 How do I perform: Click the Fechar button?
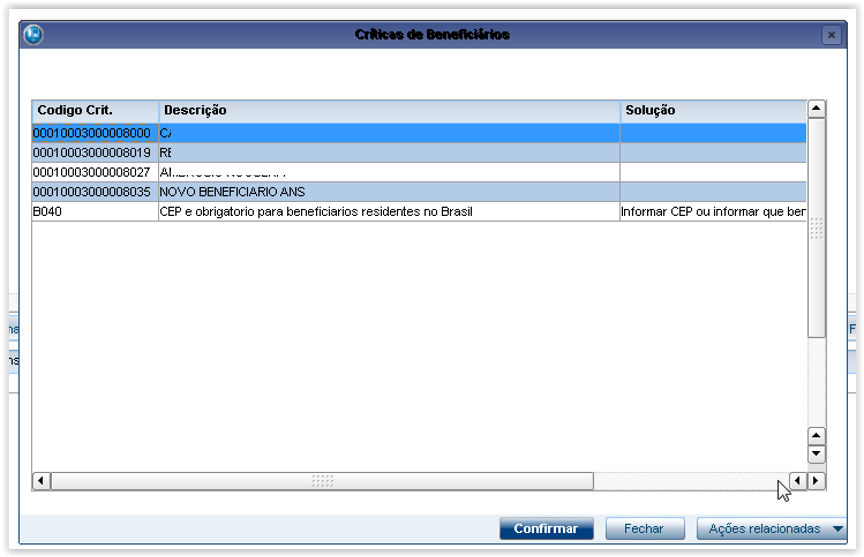point(644,528)
